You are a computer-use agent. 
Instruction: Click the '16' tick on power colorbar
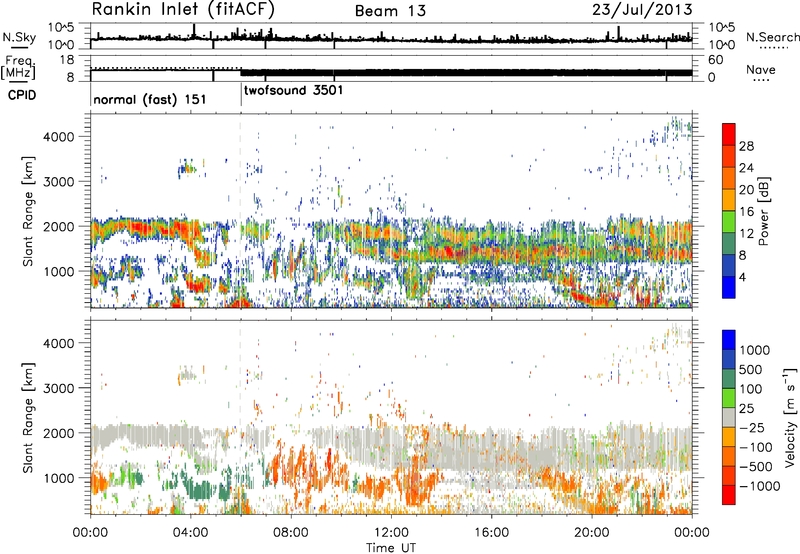[x=746, y=212]
